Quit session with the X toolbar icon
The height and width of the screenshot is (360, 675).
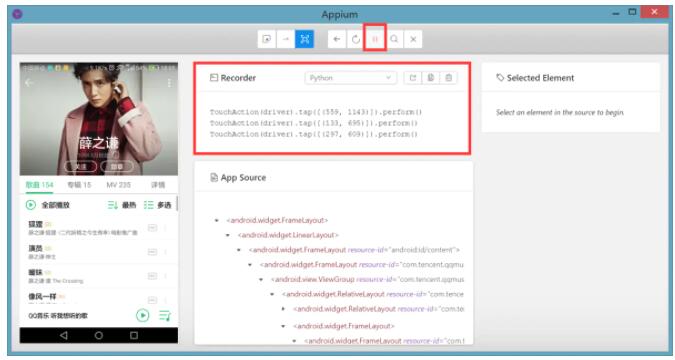pyautogui.click(x=413, y=39)
